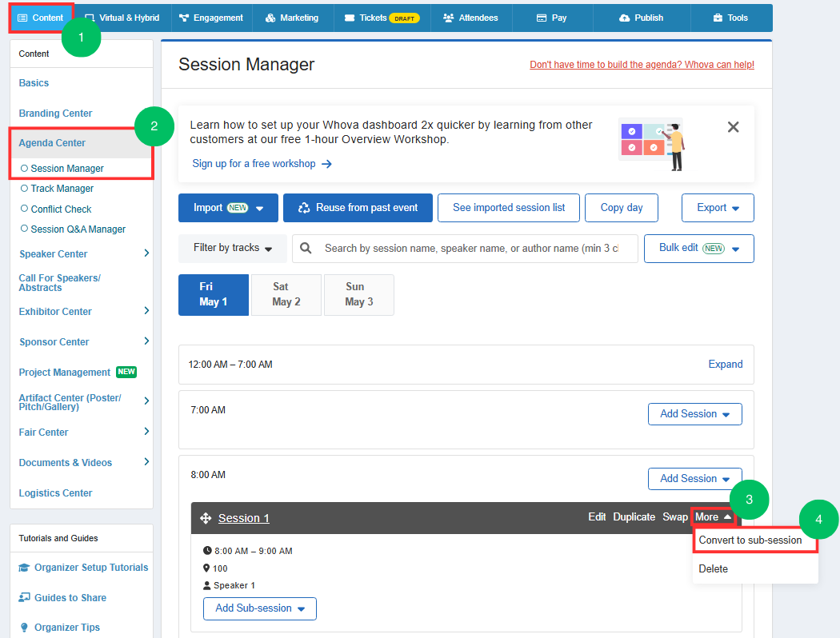Image resolution: width=840 pixels, height=638 pixels.
Task: Open the Export dropdown
Action: click(718, 208)
